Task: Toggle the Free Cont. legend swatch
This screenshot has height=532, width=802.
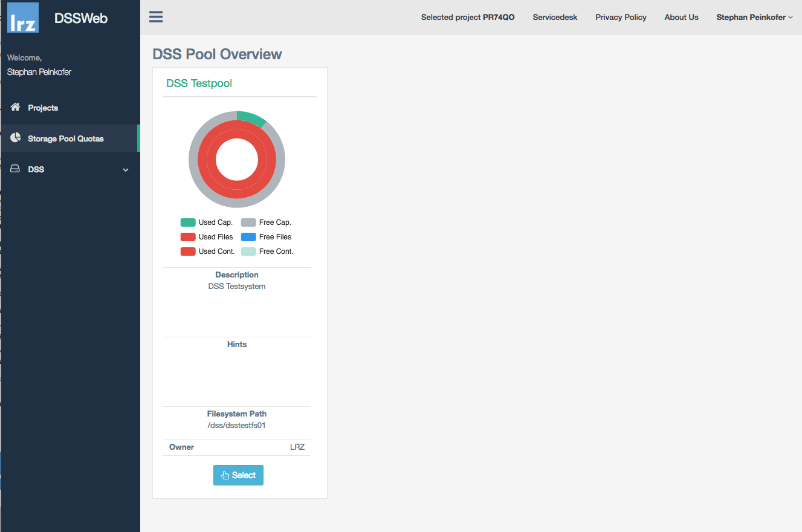Action: click(x=248, y=251)
